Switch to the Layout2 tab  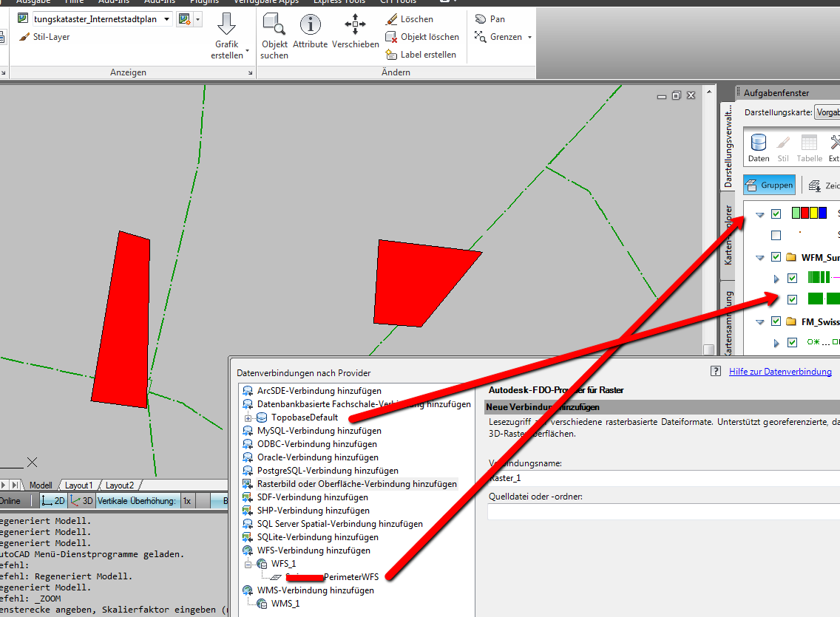(120, 485)
